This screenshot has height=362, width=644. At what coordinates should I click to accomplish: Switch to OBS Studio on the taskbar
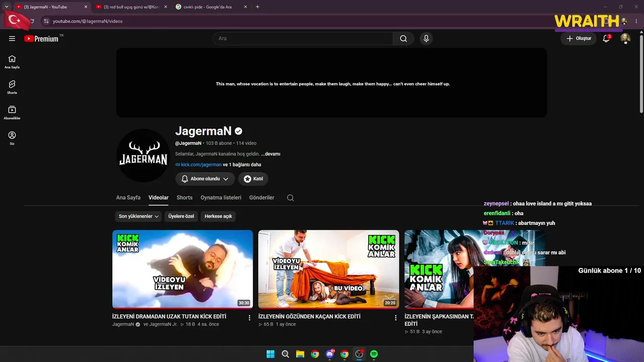tap(359, 354)
